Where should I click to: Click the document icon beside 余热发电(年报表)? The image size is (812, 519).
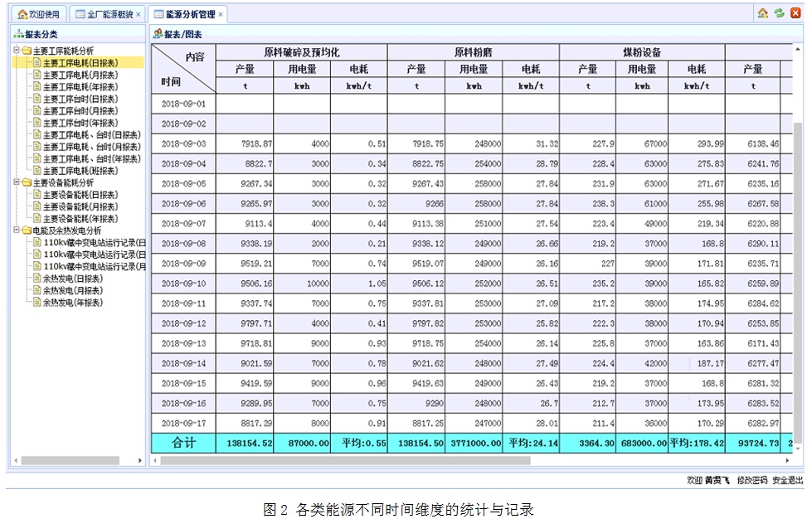[x=36, y=303]
